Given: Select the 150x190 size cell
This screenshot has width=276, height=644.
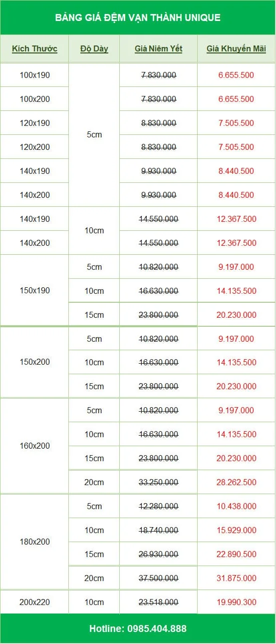Looking at the screenshot, I should pos(34,290).
